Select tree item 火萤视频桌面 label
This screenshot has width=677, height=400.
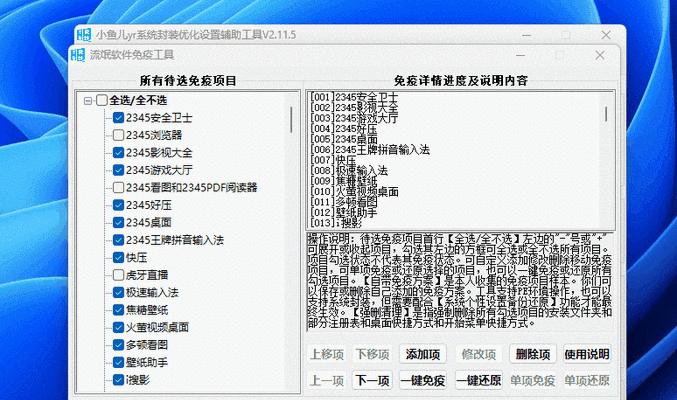[x=157, y=327]
